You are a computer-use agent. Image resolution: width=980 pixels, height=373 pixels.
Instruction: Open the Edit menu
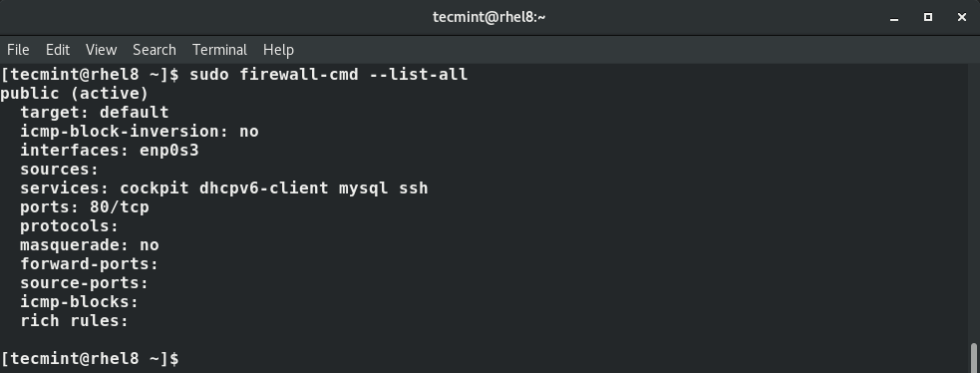[x=58, y=49]
